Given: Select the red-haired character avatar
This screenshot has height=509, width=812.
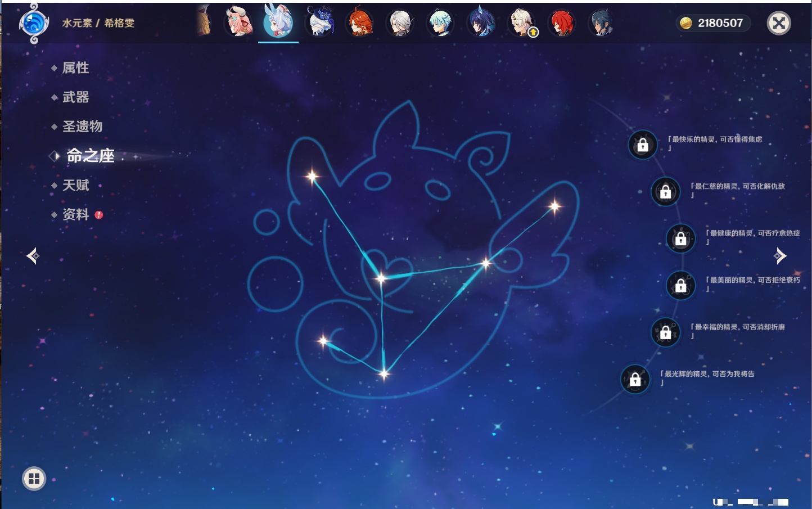Looking at the screenshot, I should [x=562, y=23].
